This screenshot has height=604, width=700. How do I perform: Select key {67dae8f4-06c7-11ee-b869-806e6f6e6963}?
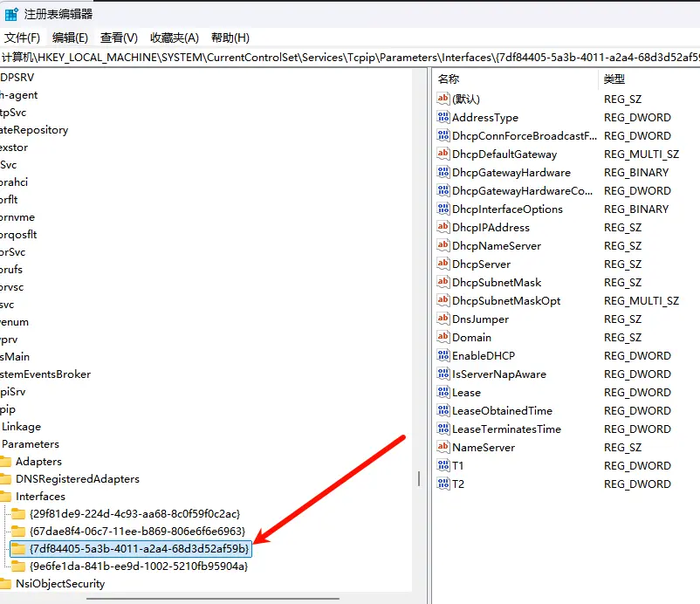coord(138,531)
